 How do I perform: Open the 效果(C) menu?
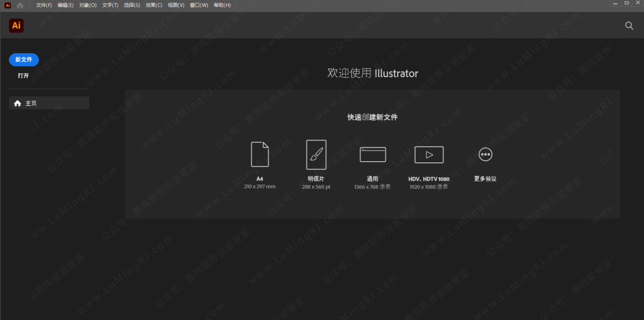[154, 5]
